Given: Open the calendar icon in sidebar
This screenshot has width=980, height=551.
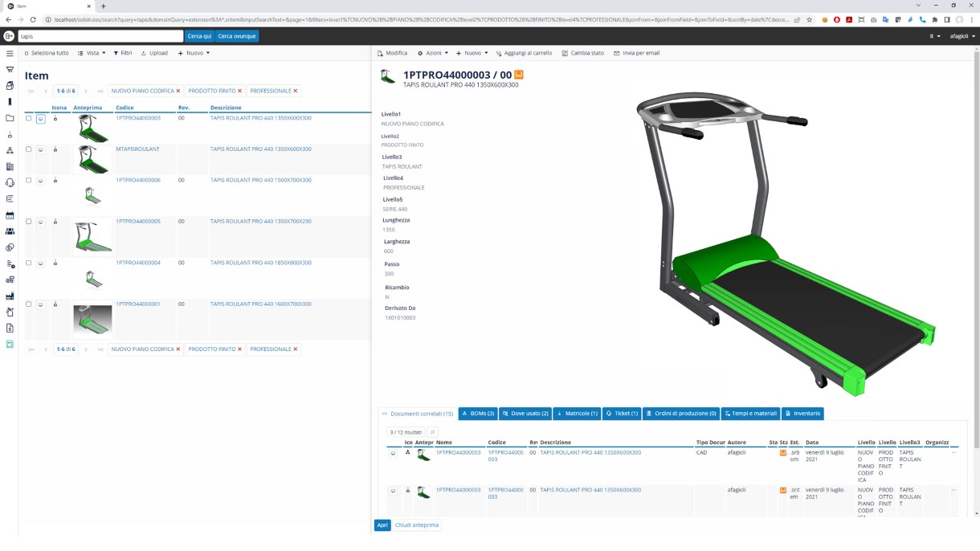Looking at the screenshot, I should [x=10, y=215].
